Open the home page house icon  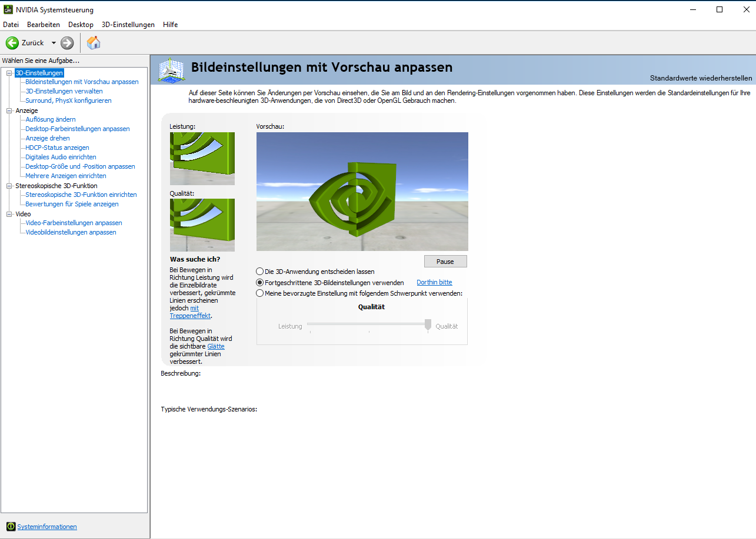point(94,43)
